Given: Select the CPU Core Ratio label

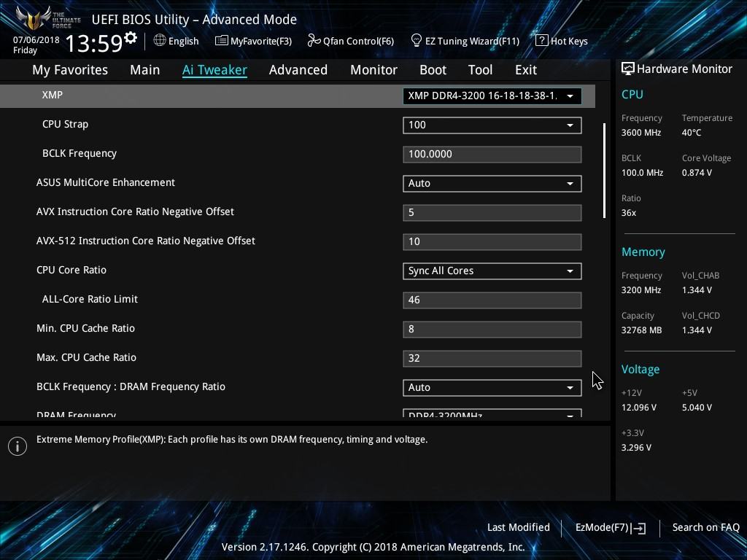Looking at the screenshot, I should click(x=71, y=270).
